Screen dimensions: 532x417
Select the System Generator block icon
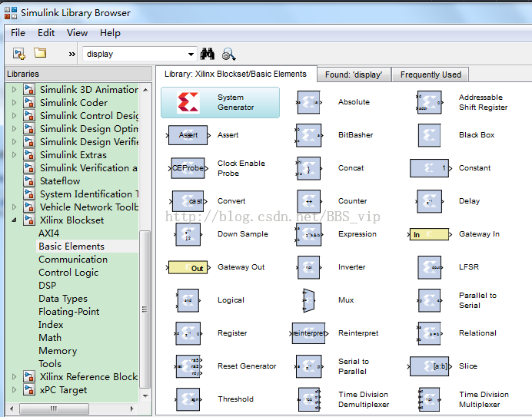pos(188,102)
